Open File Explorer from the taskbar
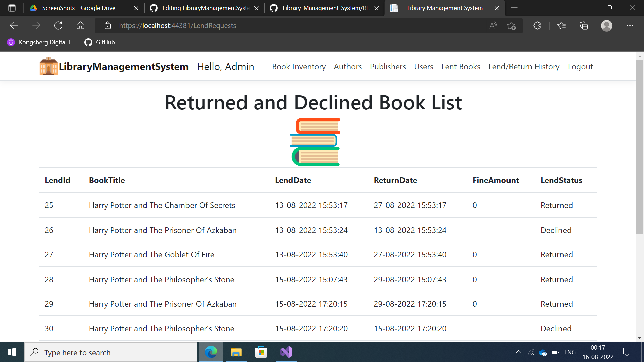 (236, 352)
